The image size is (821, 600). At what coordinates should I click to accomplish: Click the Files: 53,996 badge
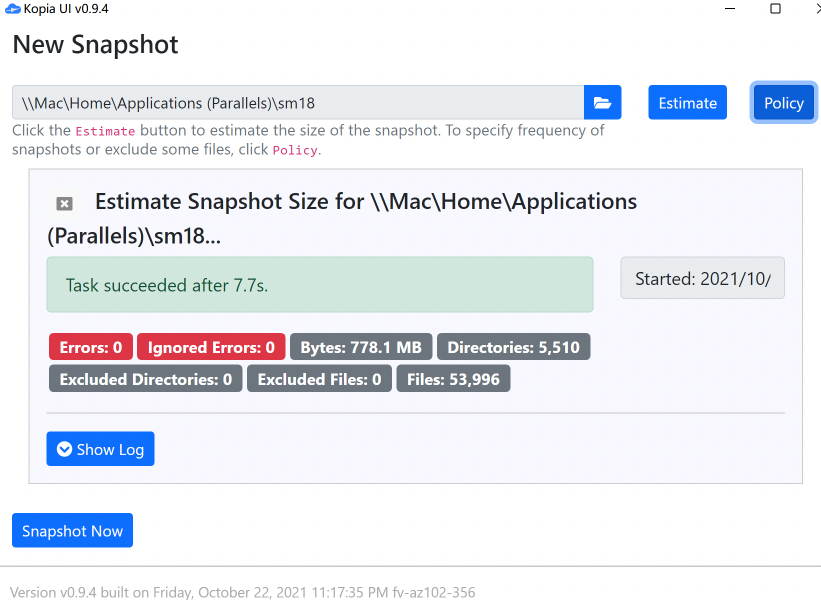coord(453,379)
